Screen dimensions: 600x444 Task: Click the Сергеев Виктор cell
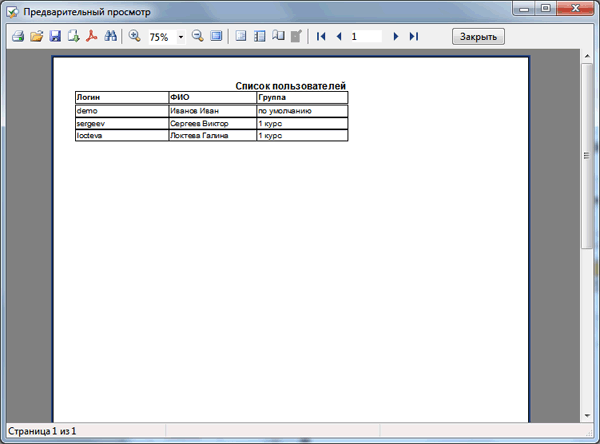[x=212, y=124]
